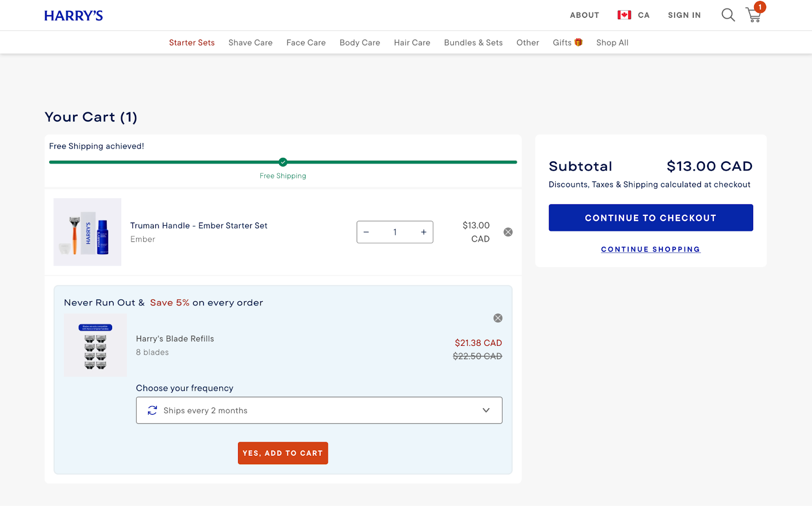812x506 pixels.
Task: Click the '8 blades' text
Action: (x=152, y=352)
